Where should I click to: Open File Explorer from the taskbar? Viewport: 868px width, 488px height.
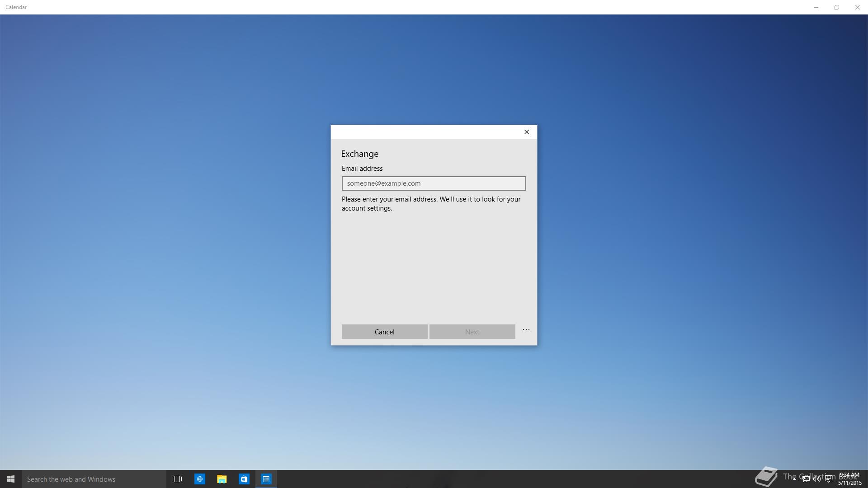coord(222,479)
